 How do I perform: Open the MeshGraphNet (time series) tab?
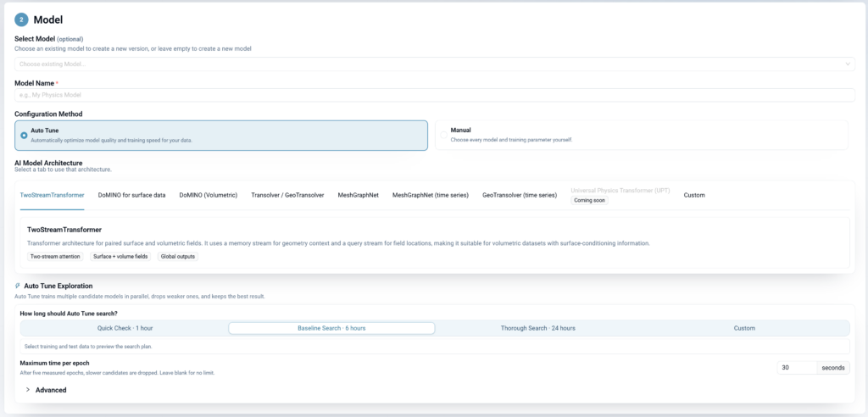coord(431,195)
